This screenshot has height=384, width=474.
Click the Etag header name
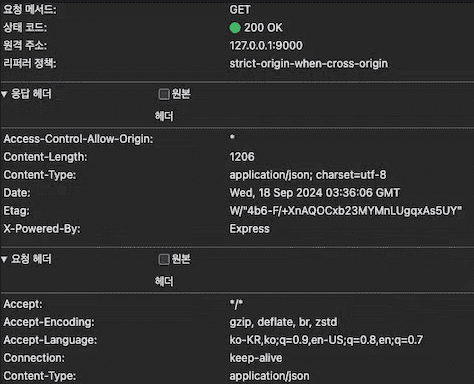click(x=16, y=211)
